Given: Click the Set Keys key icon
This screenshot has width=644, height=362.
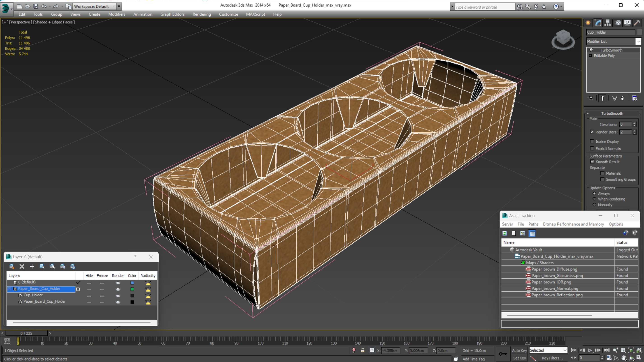Looking at the screenshot, I should [x=503, y=354].
